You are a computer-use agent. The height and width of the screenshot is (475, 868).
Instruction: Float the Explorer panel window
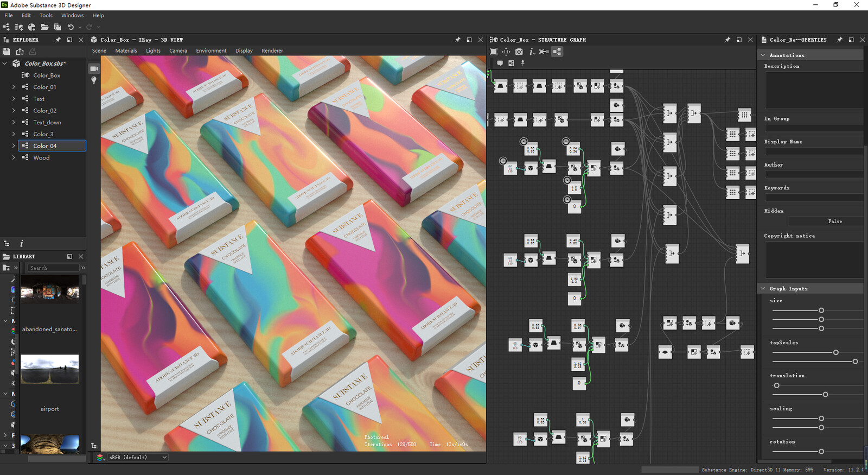click(x=69, y=40)
